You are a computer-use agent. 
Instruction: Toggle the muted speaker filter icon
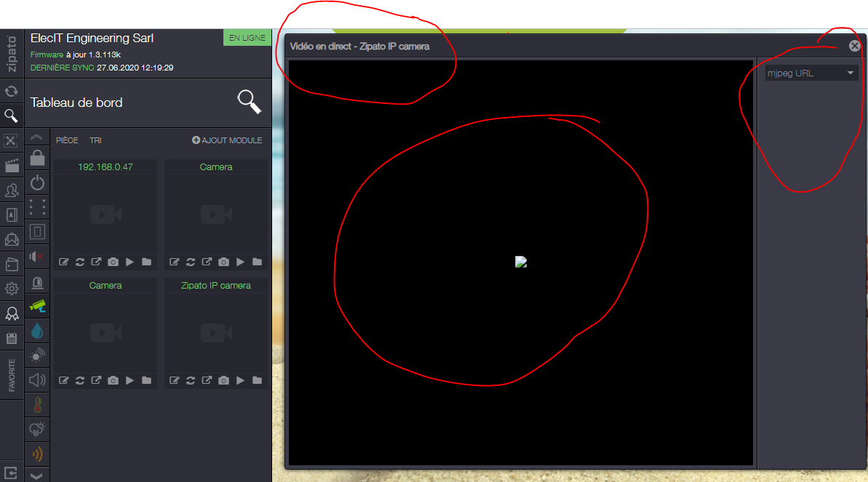coord(37,256)
